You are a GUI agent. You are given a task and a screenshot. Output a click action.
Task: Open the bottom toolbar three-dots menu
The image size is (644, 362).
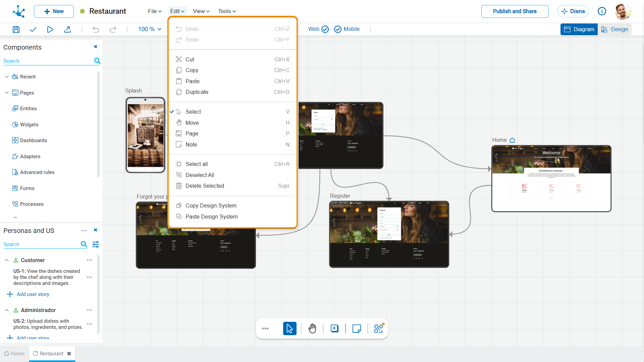(x=265, y=328)
